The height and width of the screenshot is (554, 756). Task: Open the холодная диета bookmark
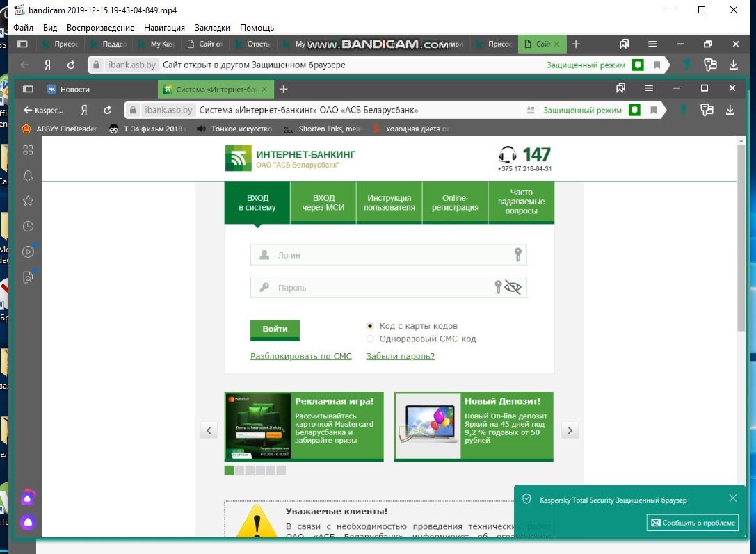tap(410, 129)
